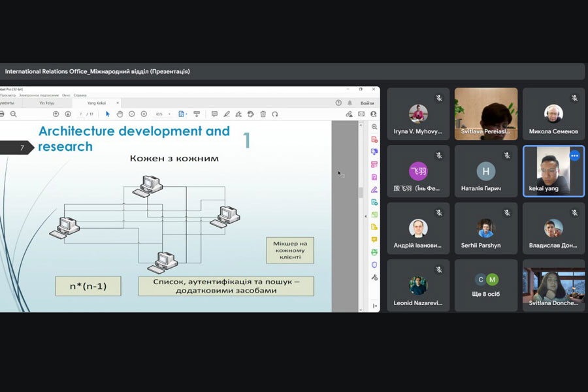Open the zoom percentage dropdown
Image resolution: width=588 pixels, height=392 pixels.
169,114
